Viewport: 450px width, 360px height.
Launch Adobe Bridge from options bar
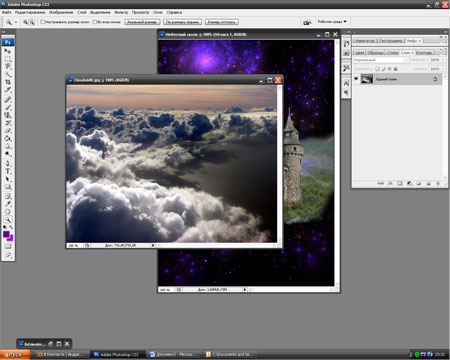pos(307,22)
